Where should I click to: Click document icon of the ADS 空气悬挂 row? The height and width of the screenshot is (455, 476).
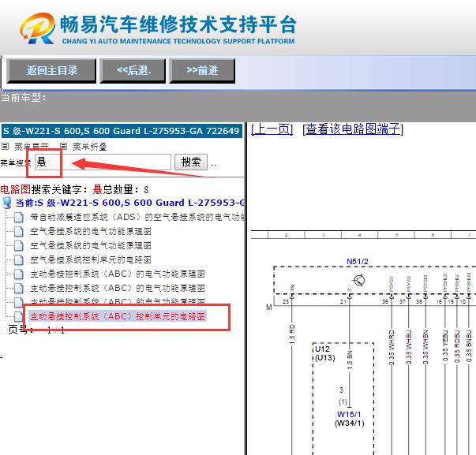[19, 217]
